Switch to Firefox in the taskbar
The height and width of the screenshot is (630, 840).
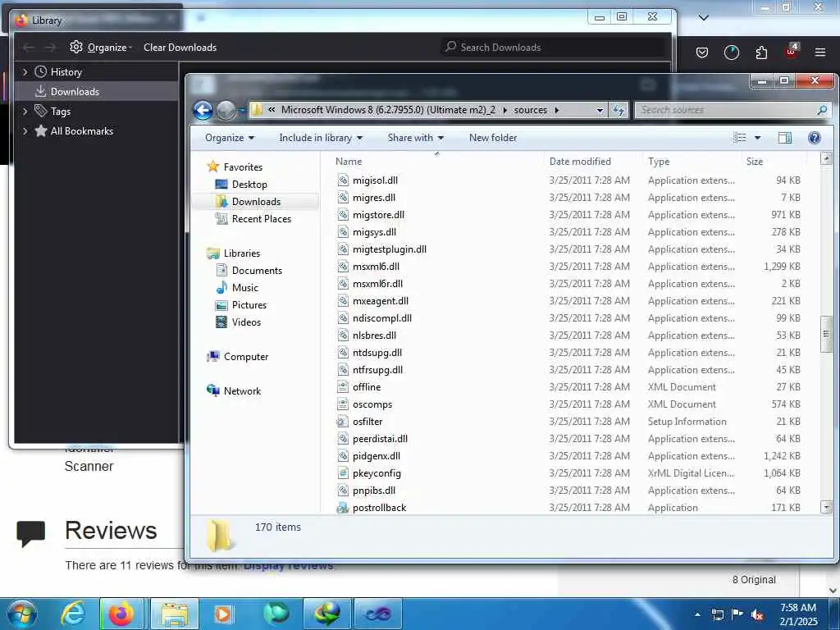[x=121, y=614]
